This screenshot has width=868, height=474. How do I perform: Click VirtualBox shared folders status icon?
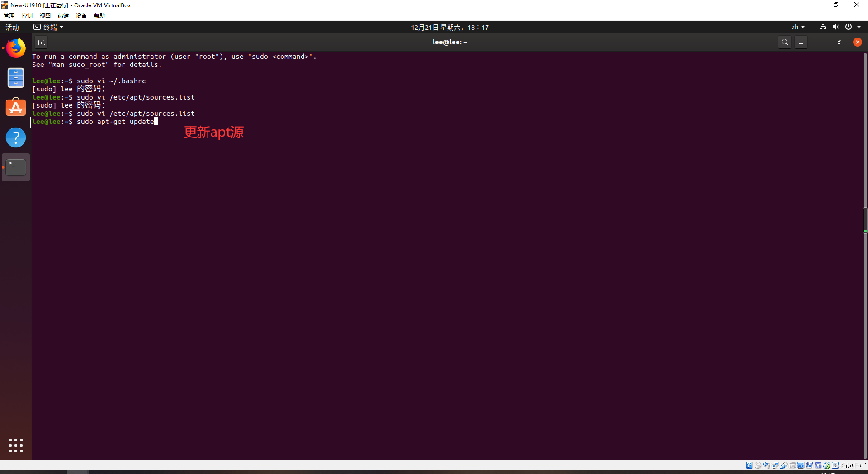click(793, 465)
